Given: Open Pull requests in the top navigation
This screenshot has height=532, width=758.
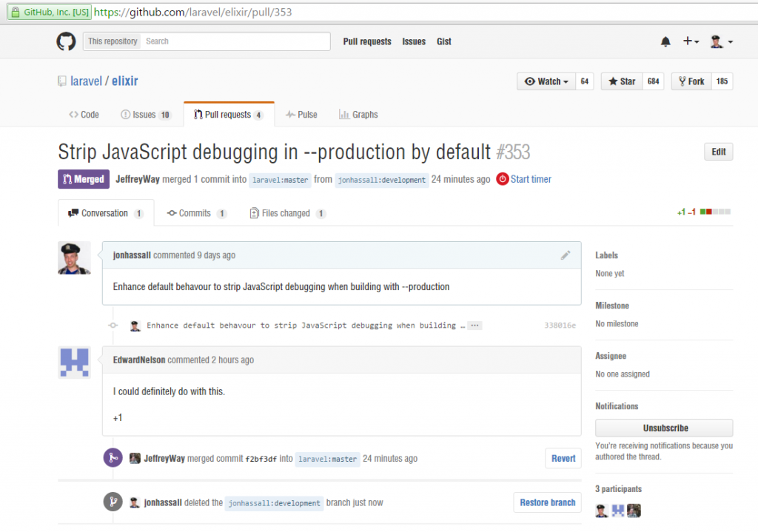Looking at the screenshot, I should (x=367, y=41).
